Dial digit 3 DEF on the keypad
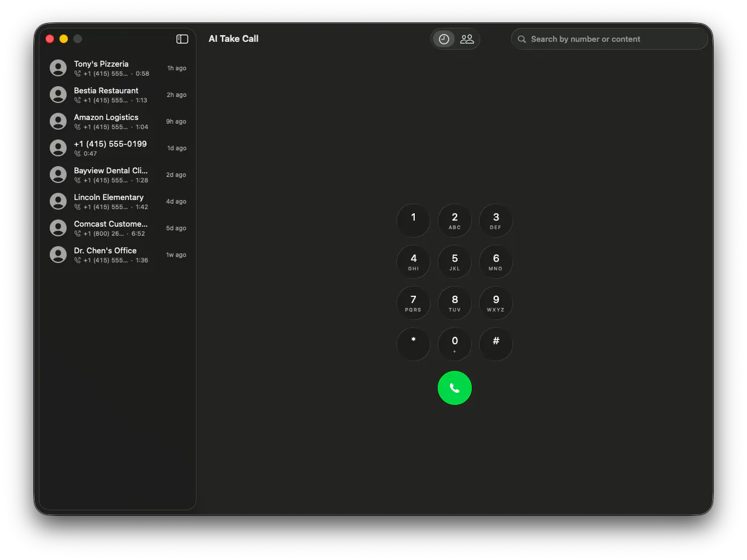Viewport: 747px width, 560px height. click(496, 221)
